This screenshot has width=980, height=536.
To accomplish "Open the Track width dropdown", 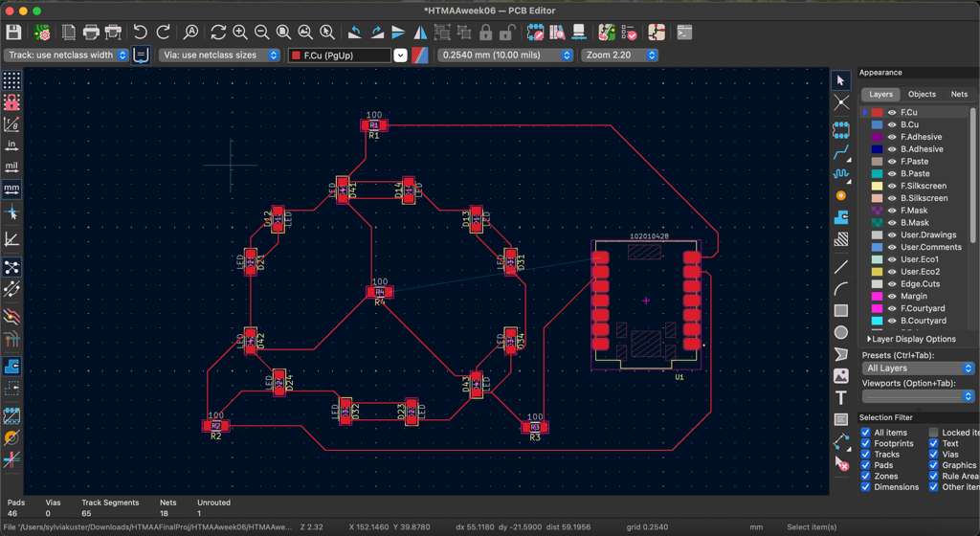I will click(67, 56).
